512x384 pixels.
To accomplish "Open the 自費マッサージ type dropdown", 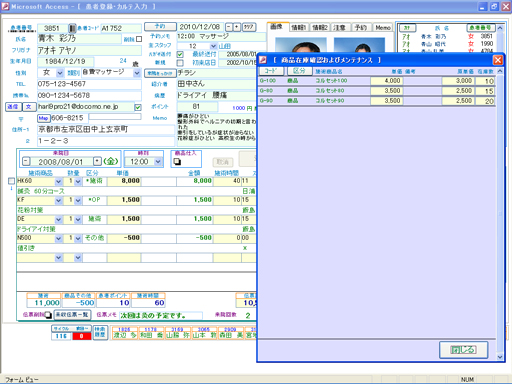I will click(x=137, y=73).
